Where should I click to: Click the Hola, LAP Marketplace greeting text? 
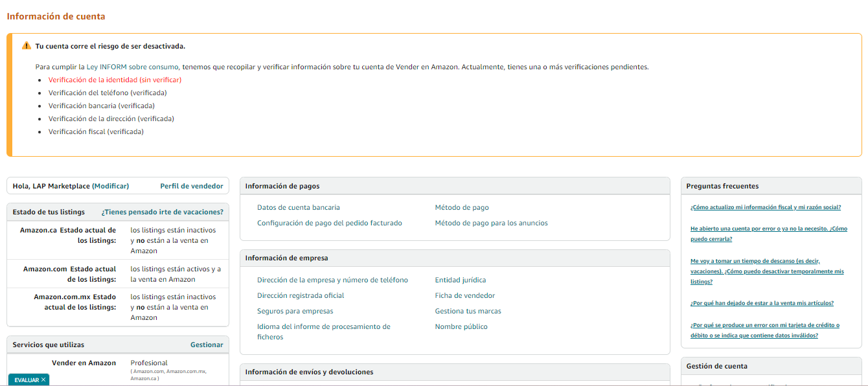(51, 186)
